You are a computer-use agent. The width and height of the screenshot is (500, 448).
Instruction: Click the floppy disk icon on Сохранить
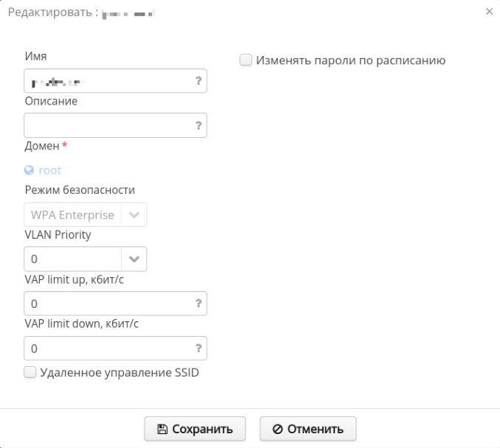[162, 429]
